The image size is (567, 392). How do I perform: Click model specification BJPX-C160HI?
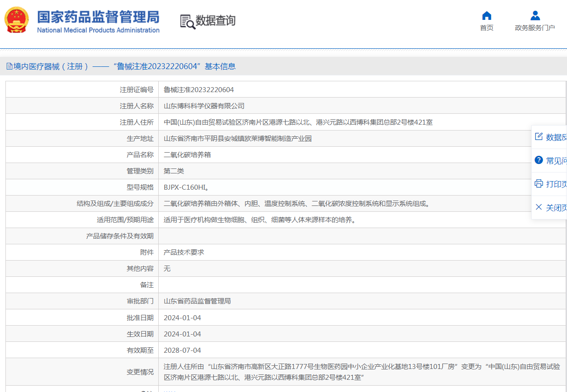click(x=186, y=187)
